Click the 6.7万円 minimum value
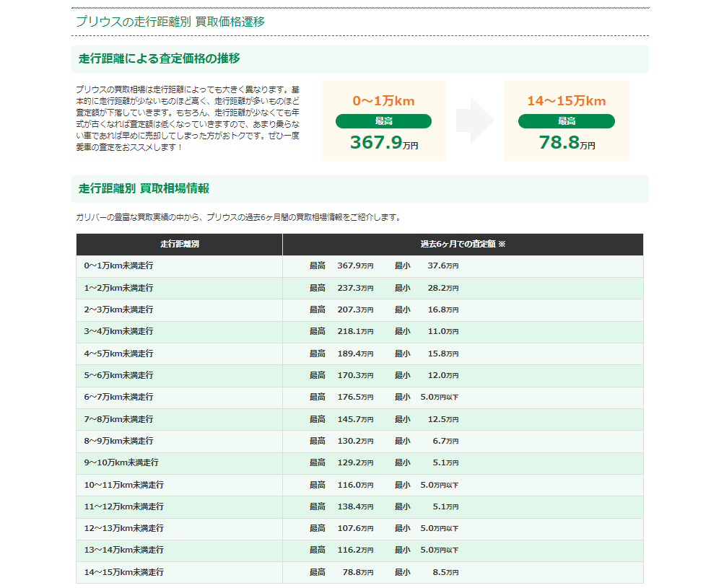The image size is (711, 588). (x=445, y=442)
